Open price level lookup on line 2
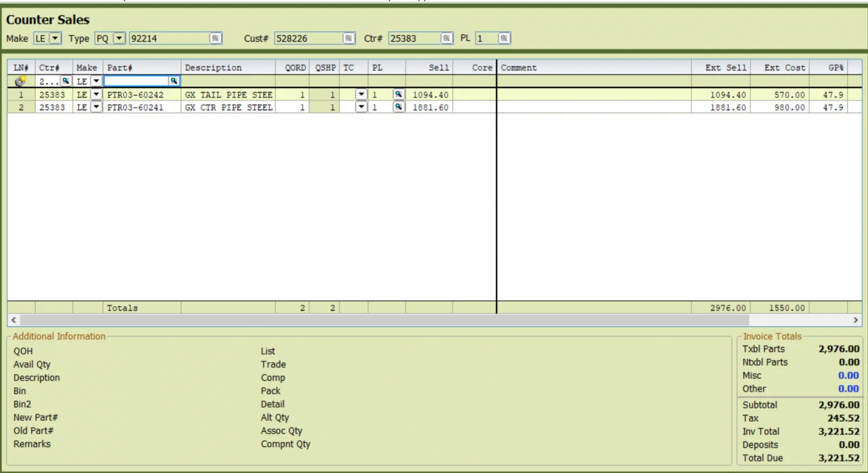Screen dimensions: 868x473 tap(398, 107)
